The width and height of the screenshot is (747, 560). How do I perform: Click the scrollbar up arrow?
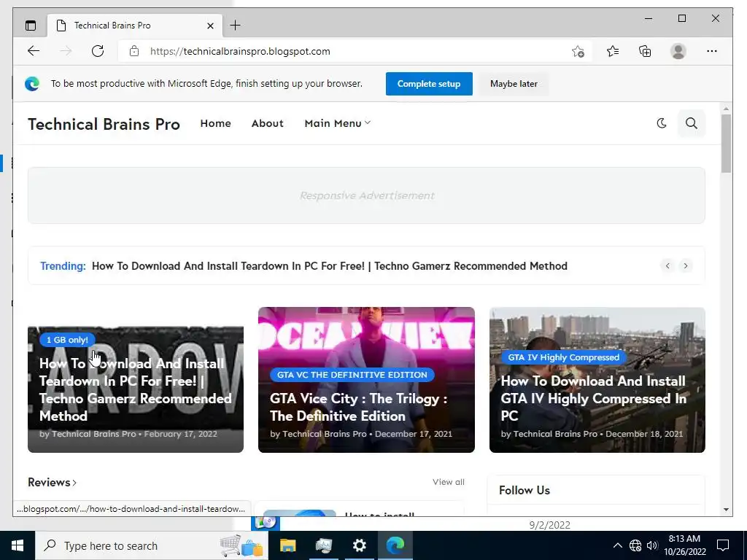[x=726, y=109]
